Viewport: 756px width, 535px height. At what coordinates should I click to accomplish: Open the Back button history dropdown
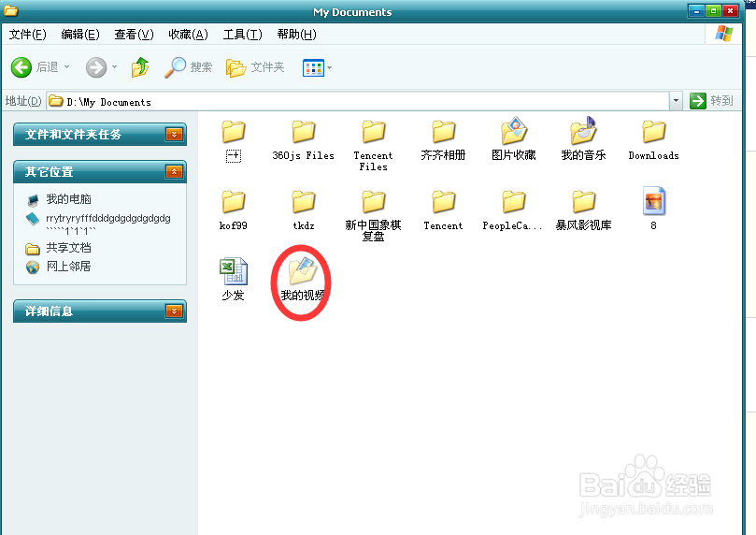pos(66,67)
